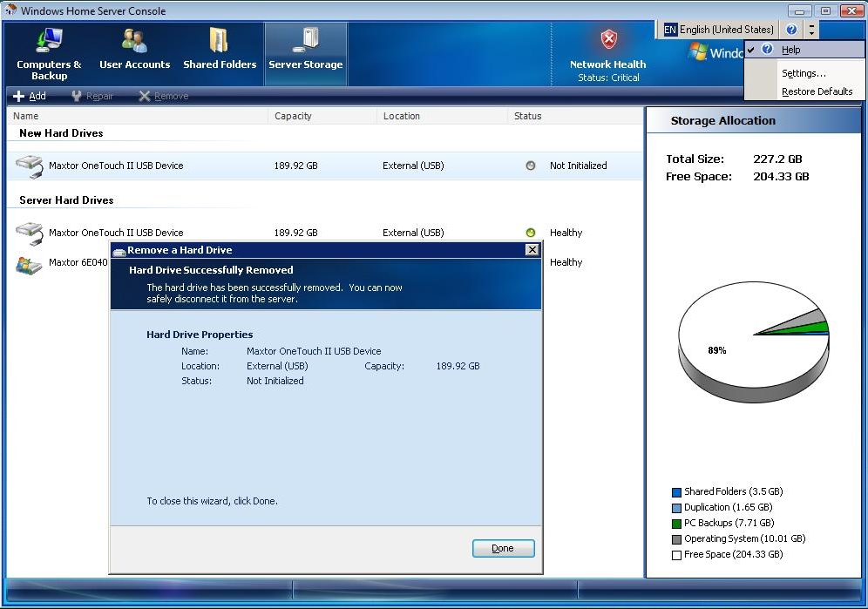Image resolution: width=868 pixels, height=609 pixels.
Task: Select Restore Defaults menu entry
Action: click(x=817, y=91)
